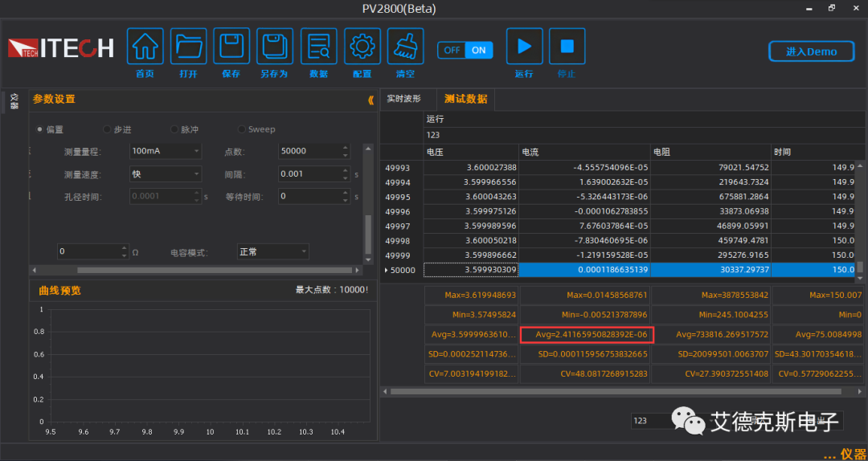Start the test with the 运行 play button
868x461 pixels.
click(524, 47)
